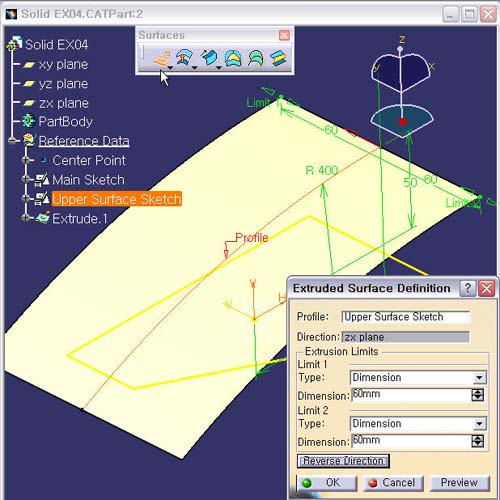
Task: Select the Sweep surface tool icon
Action: 209,58
